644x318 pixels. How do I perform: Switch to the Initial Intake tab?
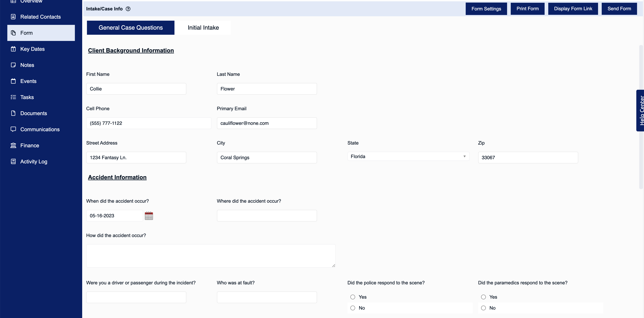(203, 27)
